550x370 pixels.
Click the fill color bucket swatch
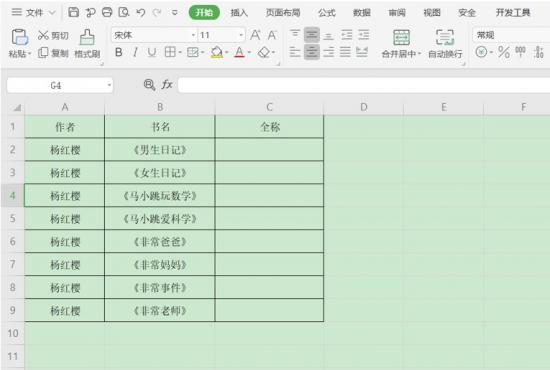217,53
